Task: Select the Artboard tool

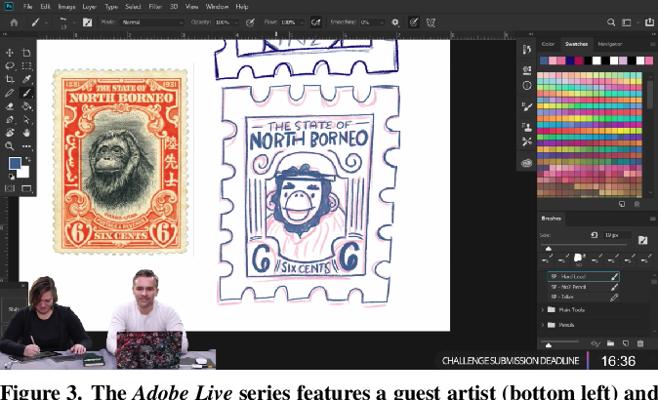Action: click(26, 53)
